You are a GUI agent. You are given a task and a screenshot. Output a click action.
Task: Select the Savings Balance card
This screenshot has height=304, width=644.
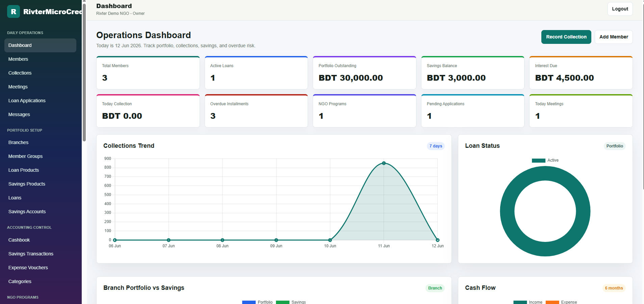(x=473, y=73)
